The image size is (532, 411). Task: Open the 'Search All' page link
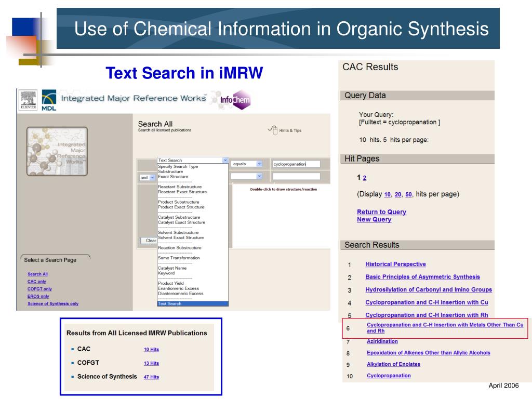click(37, 274)
